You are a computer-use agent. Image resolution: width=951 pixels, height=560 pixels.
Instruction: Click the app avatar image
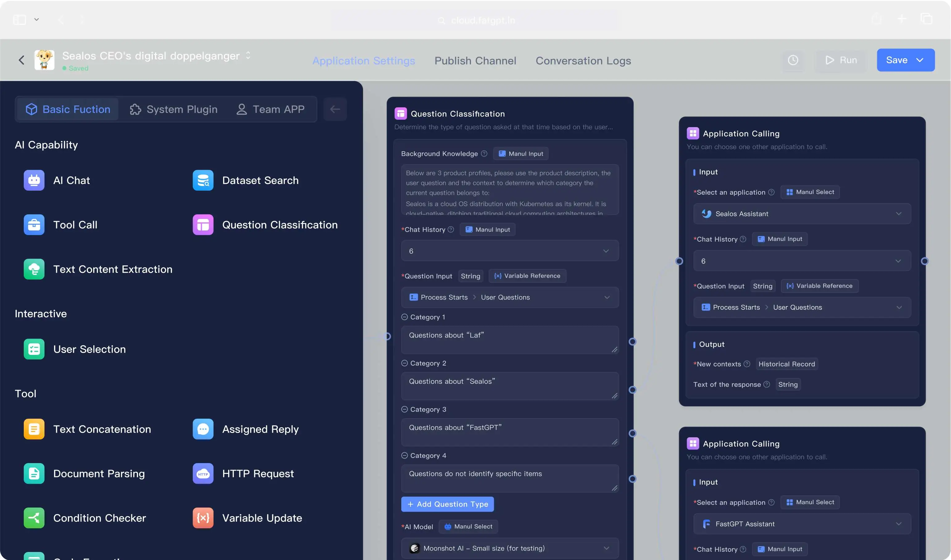point(44,60)
